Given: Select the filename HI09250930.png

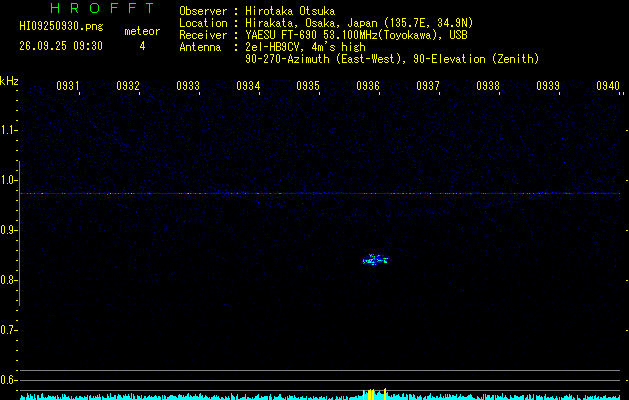Looking at the screenshot, I should 61,26.
